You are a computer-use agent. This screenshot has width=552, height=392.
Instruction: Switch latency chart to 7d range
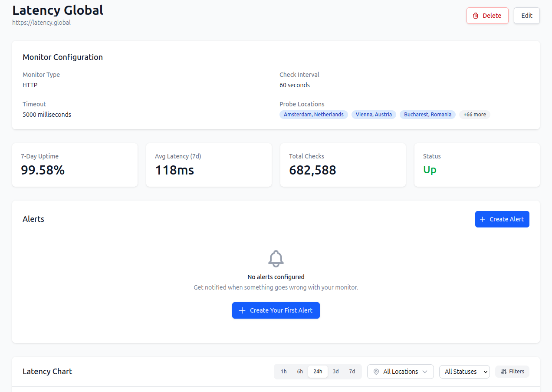(352, 372)
